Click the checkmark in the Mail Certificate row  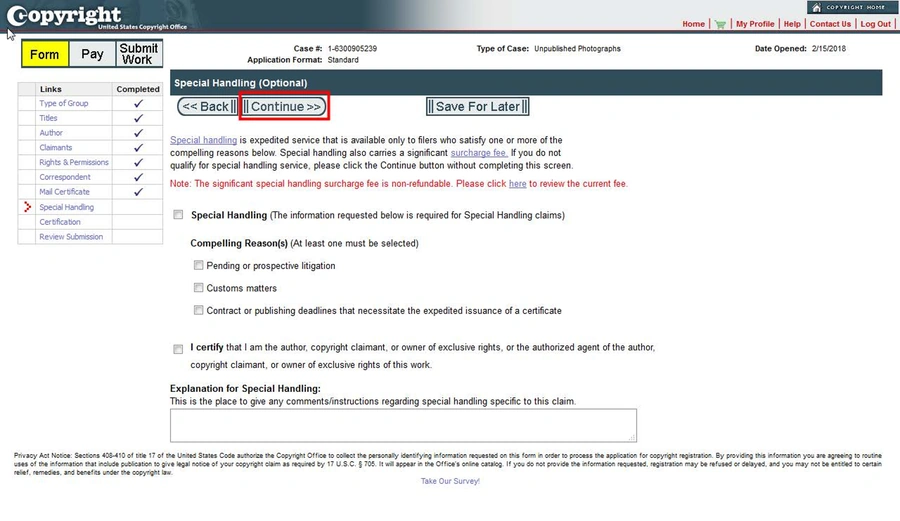click(x=138, y=192)
